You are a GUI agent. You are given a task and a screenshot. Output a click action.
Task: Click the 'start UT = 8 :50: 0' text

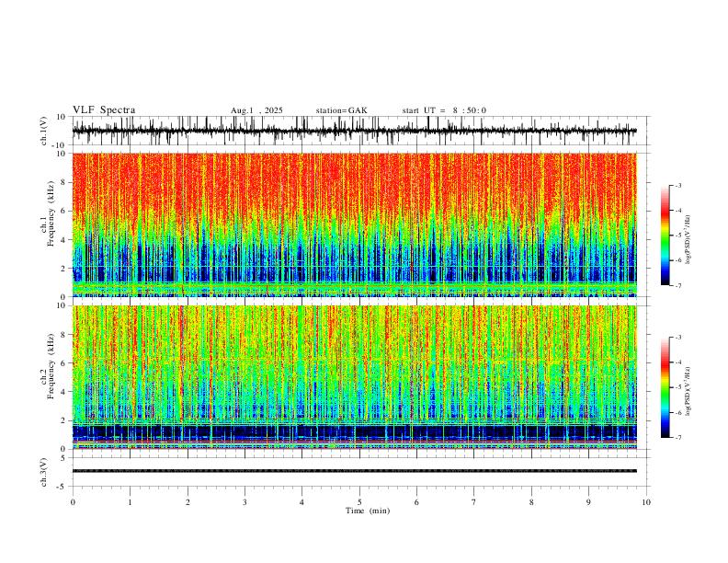pyautogui.click(x=444, y=110)
